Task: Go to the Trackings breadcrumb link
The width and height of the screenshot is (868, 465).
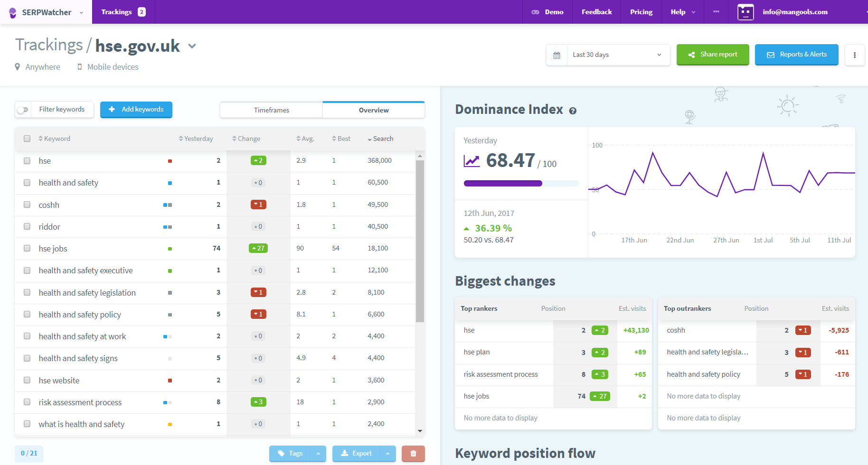Action: click(x=49, y=45)
